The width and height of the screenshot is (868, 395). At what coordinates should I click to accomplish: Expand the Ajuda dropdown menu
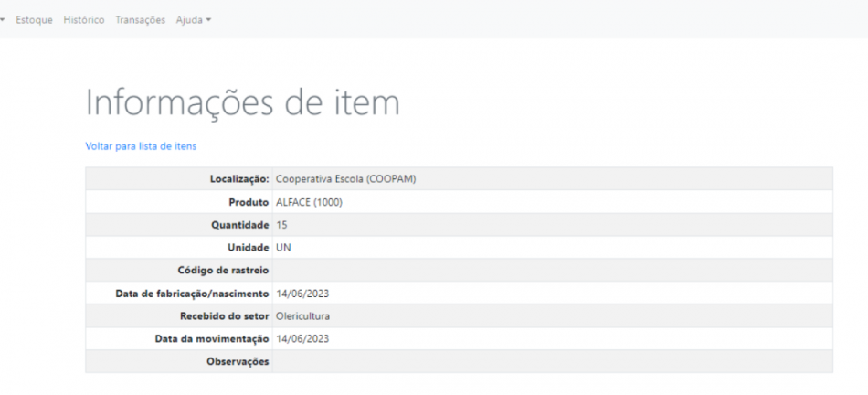[x=193, y=20]
